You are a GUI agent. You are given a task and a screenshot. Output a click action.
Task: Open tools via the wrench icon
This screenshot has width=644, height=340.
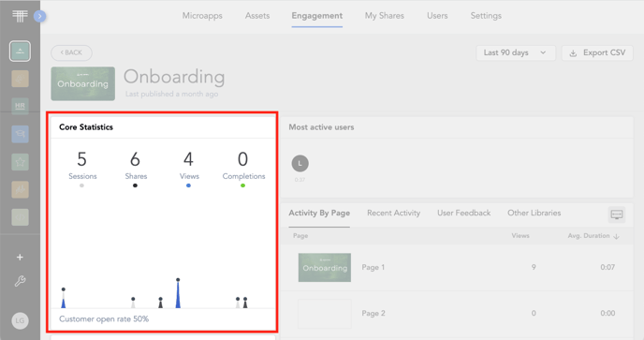click(x=20, y=281)
